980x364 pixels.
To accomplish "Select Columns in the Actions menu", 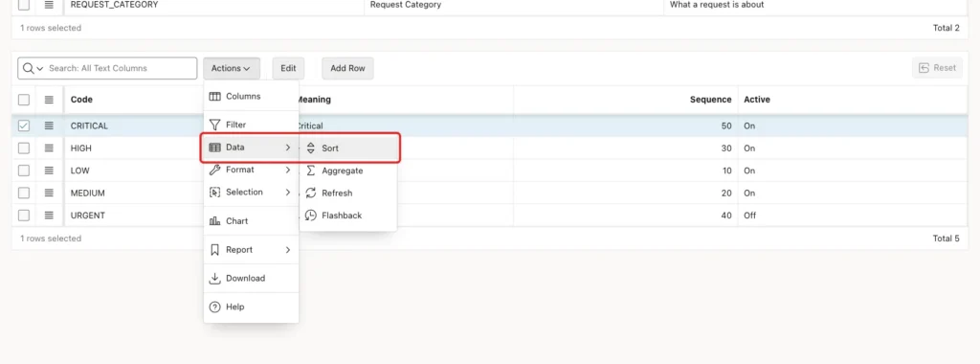I will tap(252, 97).
